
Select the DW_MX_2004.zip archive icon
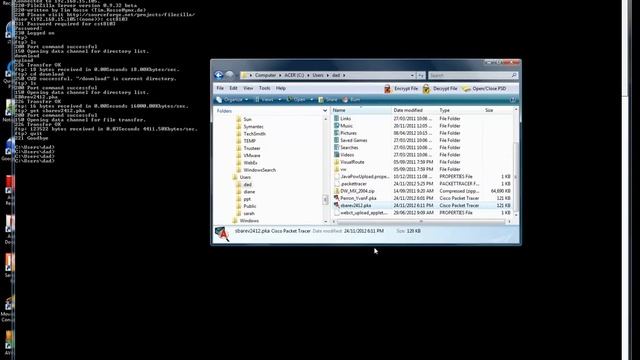[336, 191]
